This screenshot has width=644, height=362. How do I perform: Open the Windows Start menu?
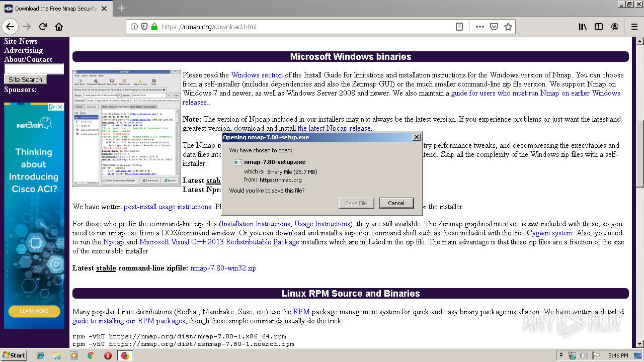tap(14, 355)
